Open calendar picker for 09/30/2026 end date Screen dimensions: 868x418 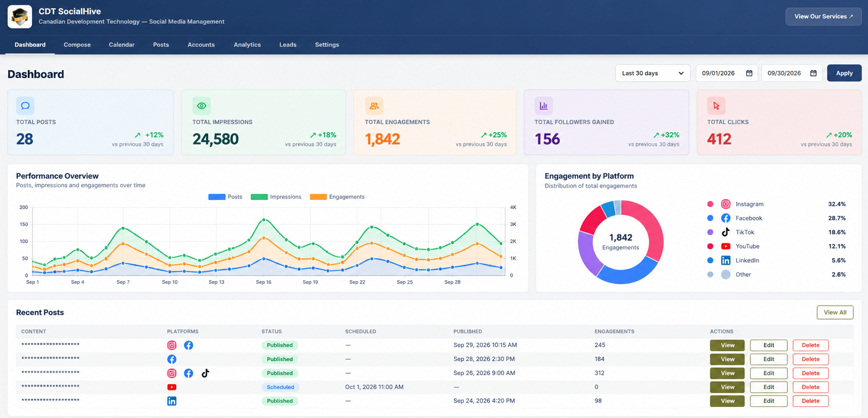pos(813,74)
